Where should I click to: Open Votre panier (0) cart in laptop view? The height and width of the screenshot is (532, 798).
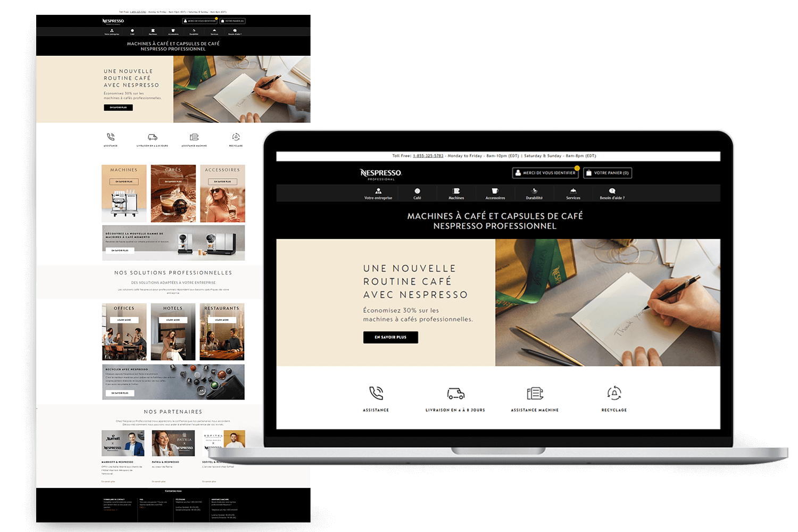coord(608,173)
